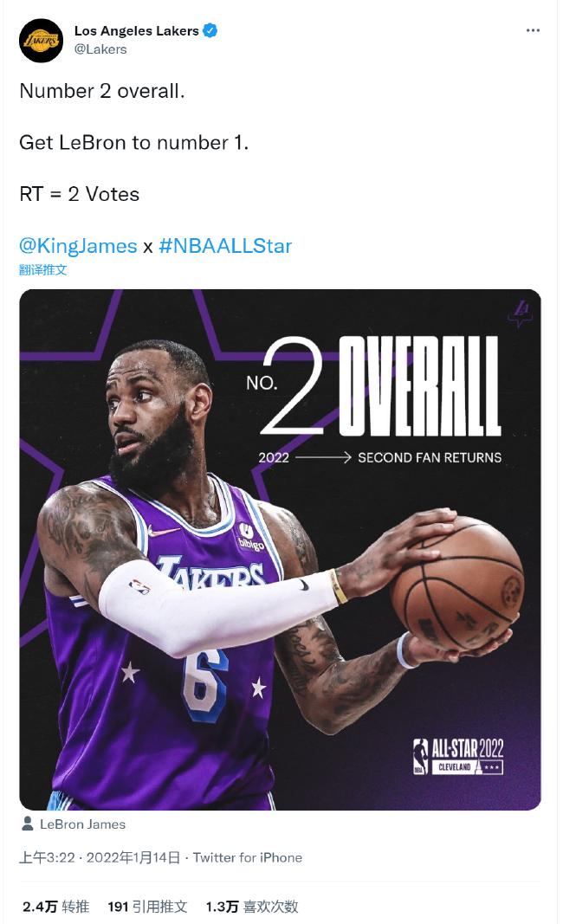Open the tweet's more options menu
The width and height of the screenshot is (563, 924).
pyautogui.click(x=533, y=31)
